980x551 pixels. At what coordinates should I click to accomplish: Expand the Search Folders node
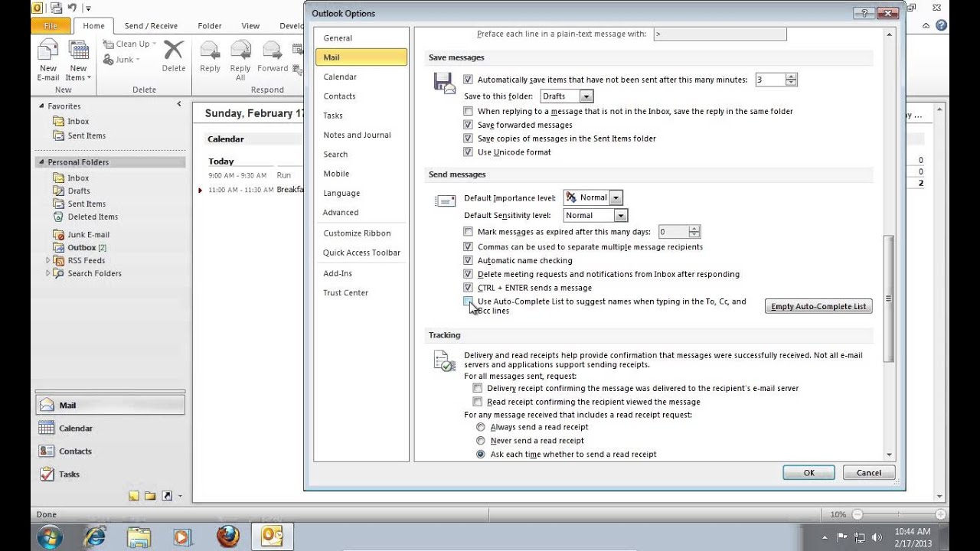(48, 273)
